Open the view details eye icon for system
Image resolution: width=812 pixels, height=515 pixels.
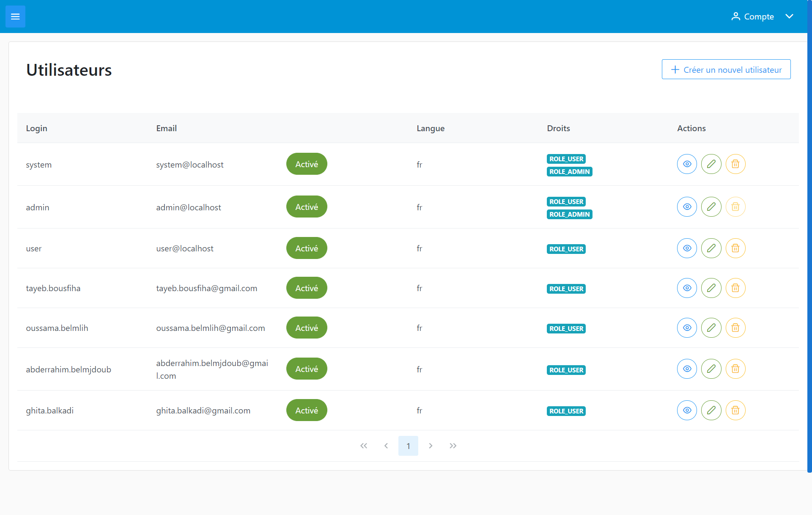coord(686,164)
